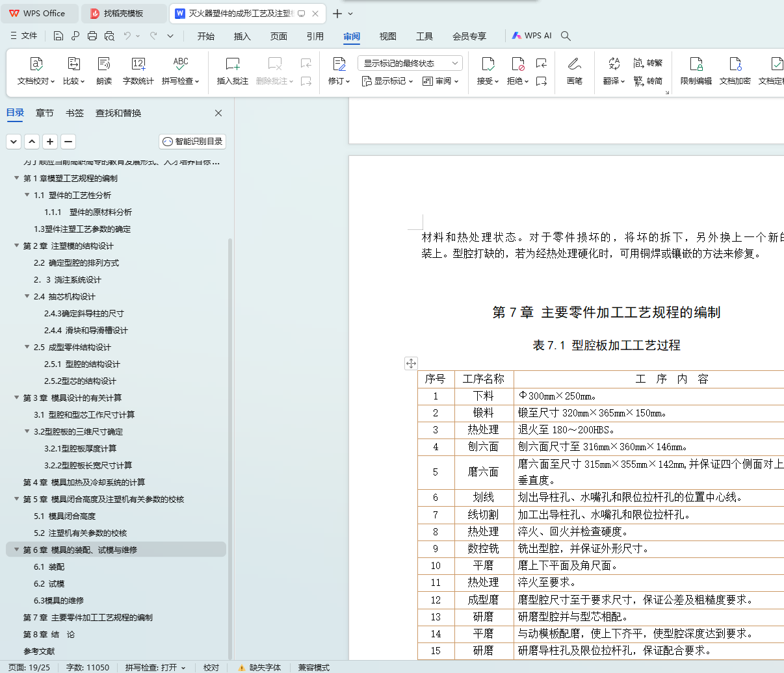Click the search magnifier icon beside WPS AI
This screenshot has height=673, width=784.
tap(566, 36)
